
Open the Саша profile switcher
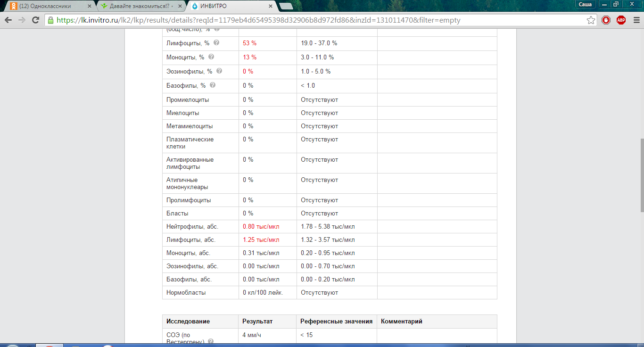[585, 4]
